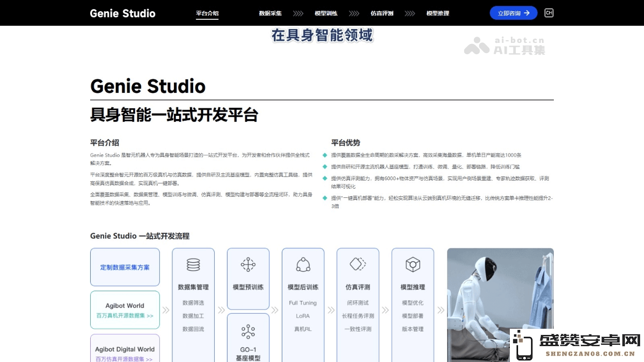Click the 长程任务评测 text
644x362 pixels.
(x=358, y=316)
